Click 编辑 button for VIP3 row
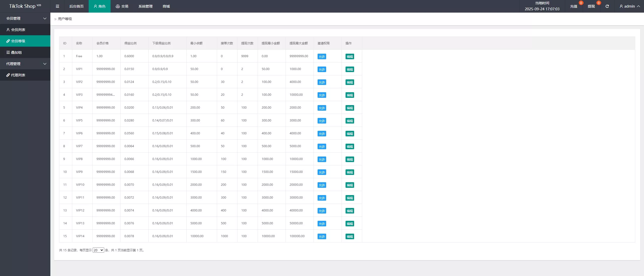The height and width of the screenshot is (276, 644). click(350, 95)
